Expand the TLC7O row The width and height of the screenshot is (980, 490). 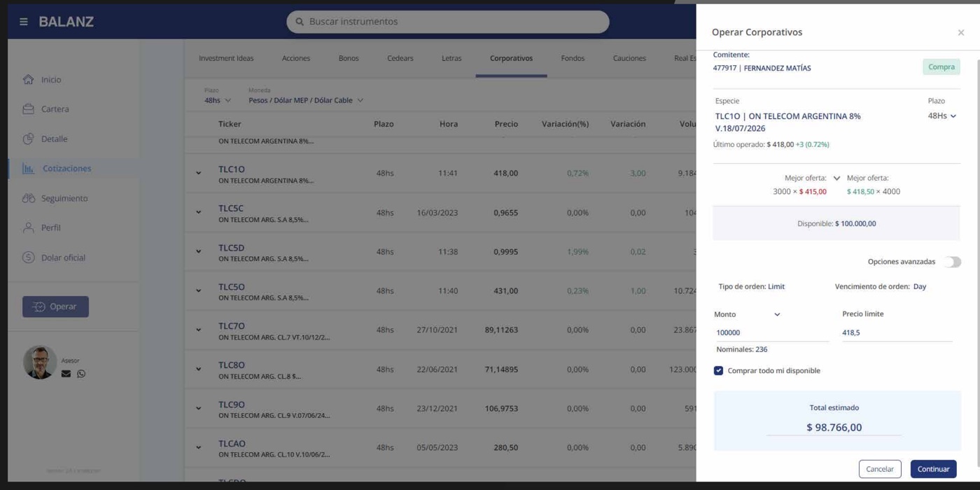pyautogui.click(x=199, y=330)
